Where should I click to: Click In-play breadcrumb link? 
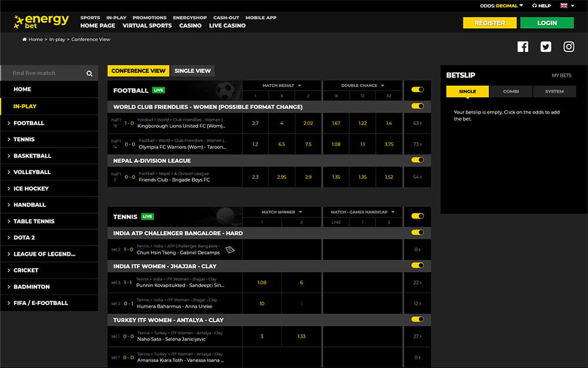pos(57,39)
